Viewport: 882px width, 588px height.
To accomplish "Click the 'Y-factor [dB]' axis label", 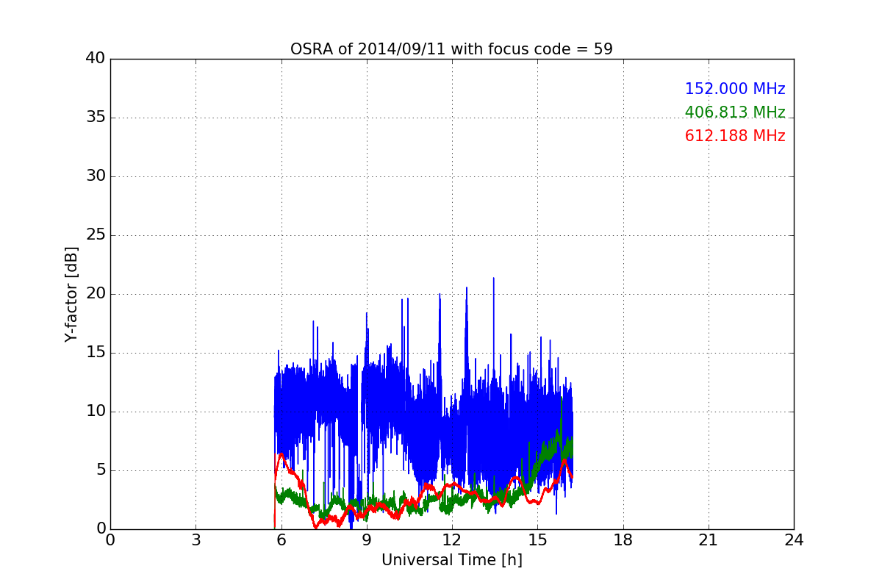I will [71, 294].
